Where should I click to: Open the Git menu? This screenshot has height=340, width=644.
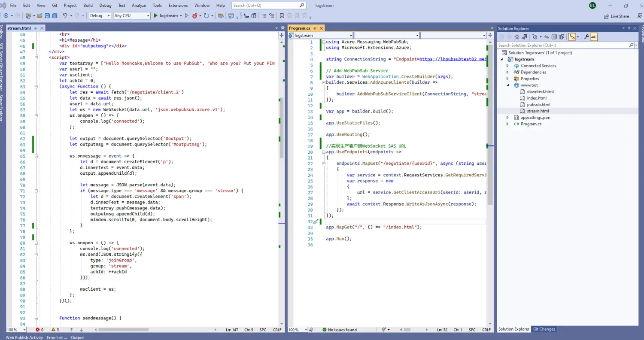(x=55, y=6)
